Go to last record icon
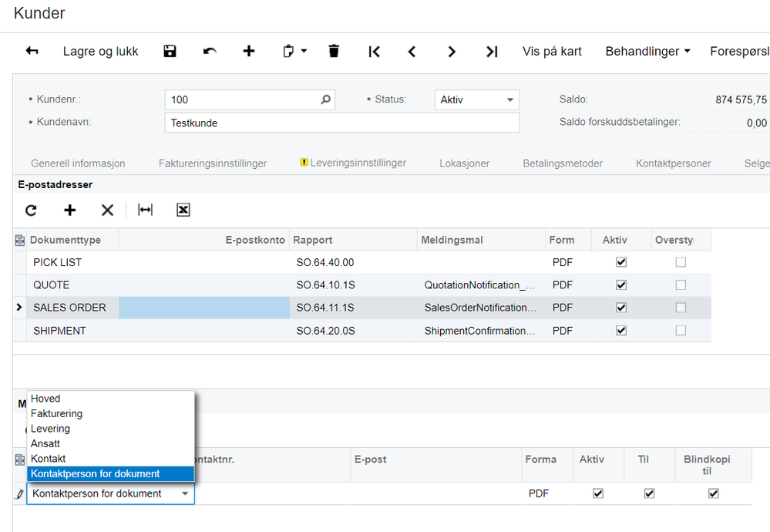Screen dimensions: 770x532 tap(492, 51)
